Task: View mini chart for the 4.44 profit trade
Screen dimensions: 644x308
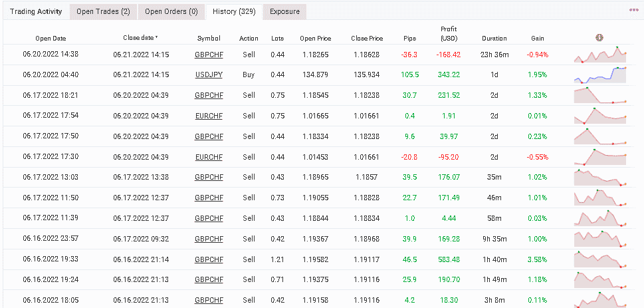Action: pos(600,218)
